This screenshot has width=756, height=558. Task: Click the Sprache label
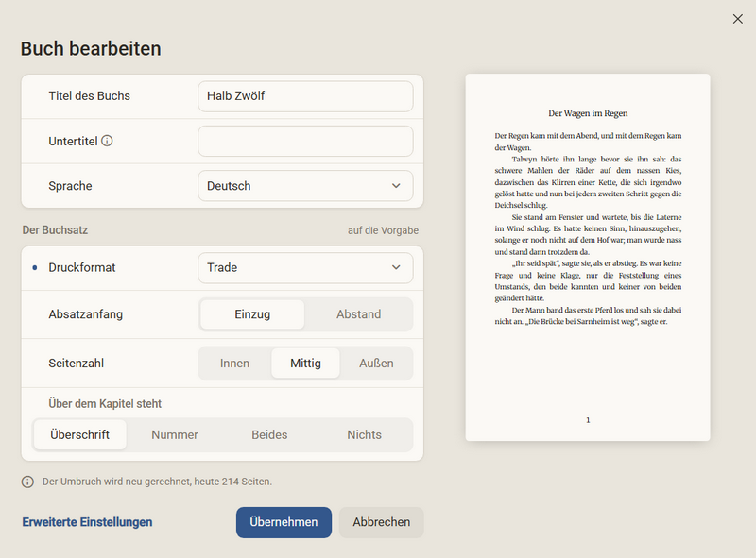(x=70, y=186)
